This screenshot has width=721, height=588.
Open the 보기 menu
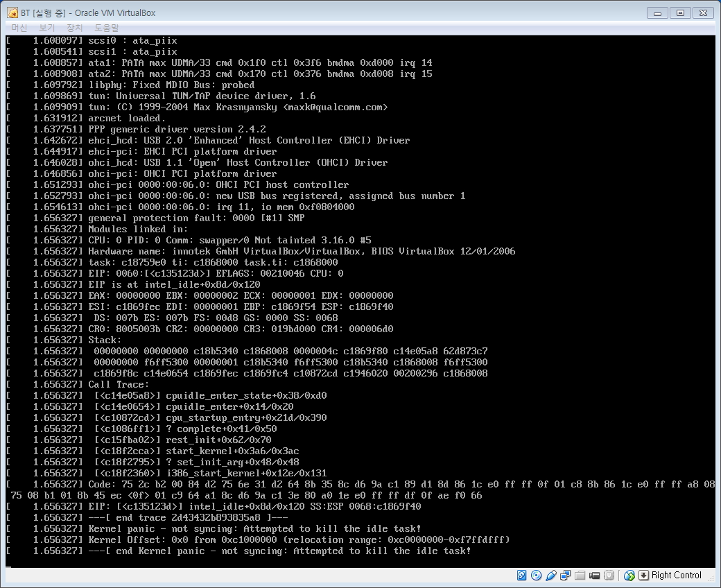pyautogui.click(x=47, y=28)
